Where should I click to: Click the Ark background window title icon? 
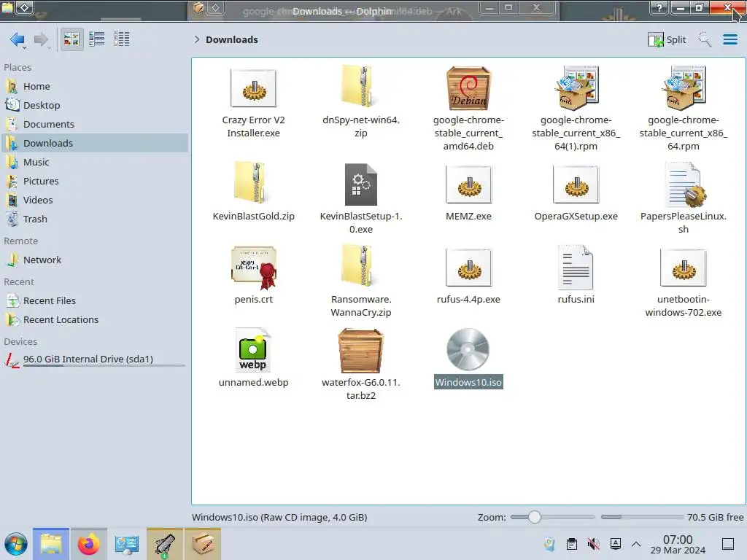198,7
